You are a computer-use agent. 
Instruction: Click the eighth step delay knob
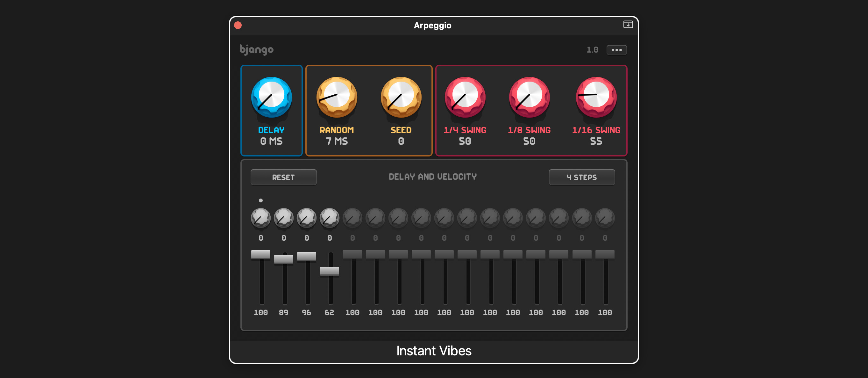(421, 218)
